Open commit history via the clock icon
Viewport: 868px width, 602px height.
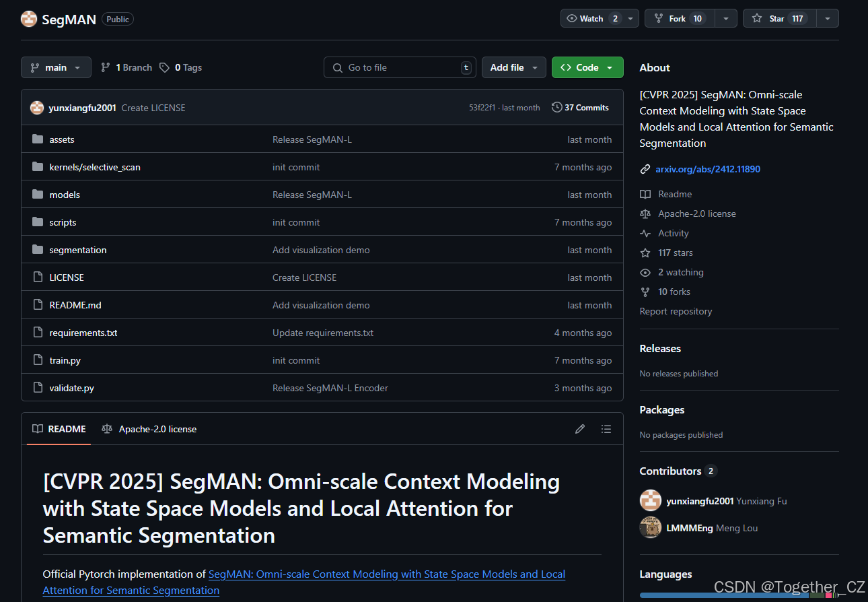coord(556,106)
